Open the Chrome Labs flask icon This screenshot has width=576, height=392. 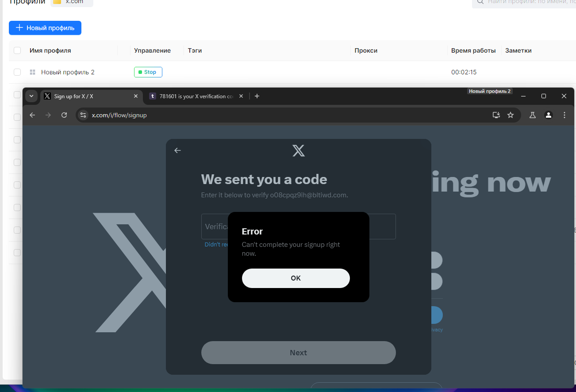click(x=533, y=115)
